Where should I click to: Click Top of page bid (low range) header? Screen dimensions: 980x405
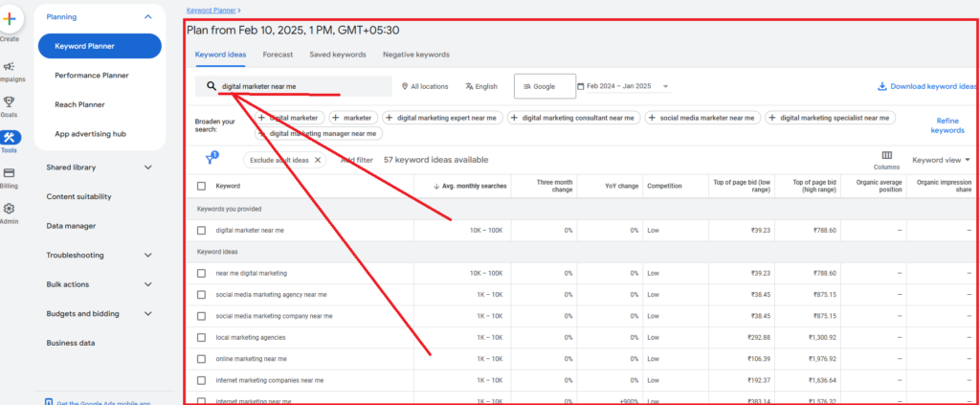click(x=743, y=186)
